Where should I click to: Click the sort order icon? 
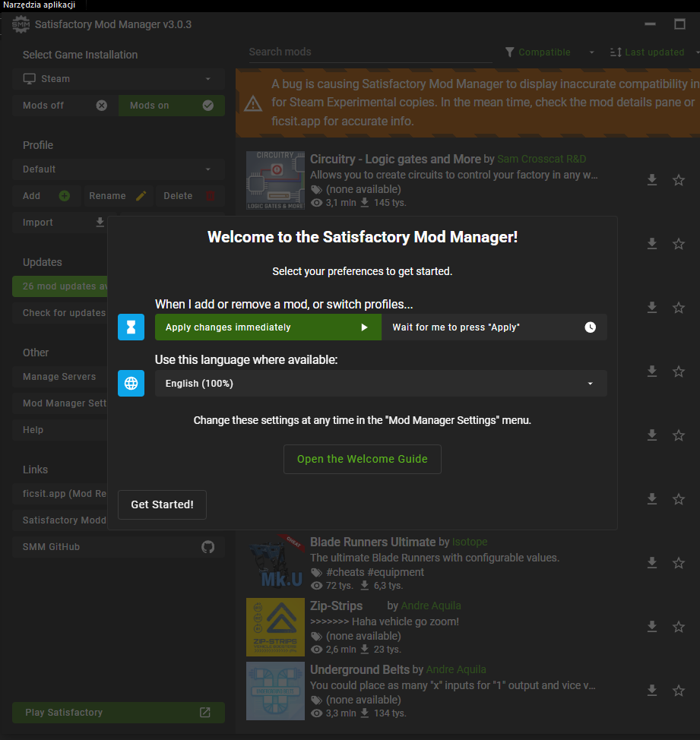pos(616,52)
